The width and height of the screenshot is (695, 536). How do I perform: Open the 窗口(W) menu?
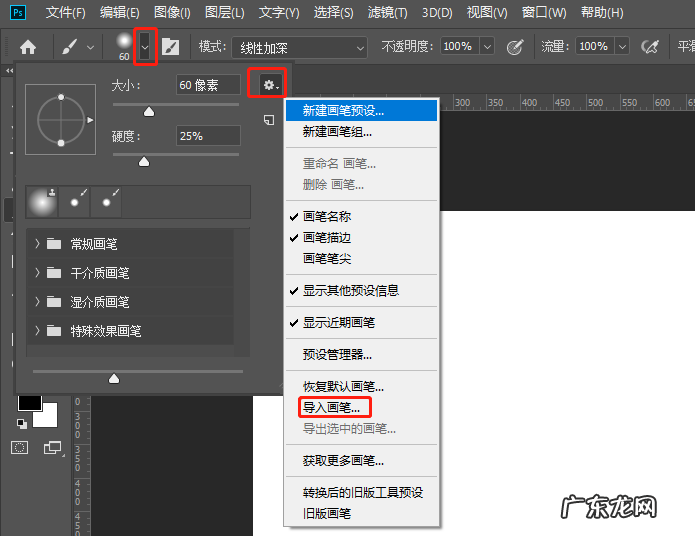544,12
